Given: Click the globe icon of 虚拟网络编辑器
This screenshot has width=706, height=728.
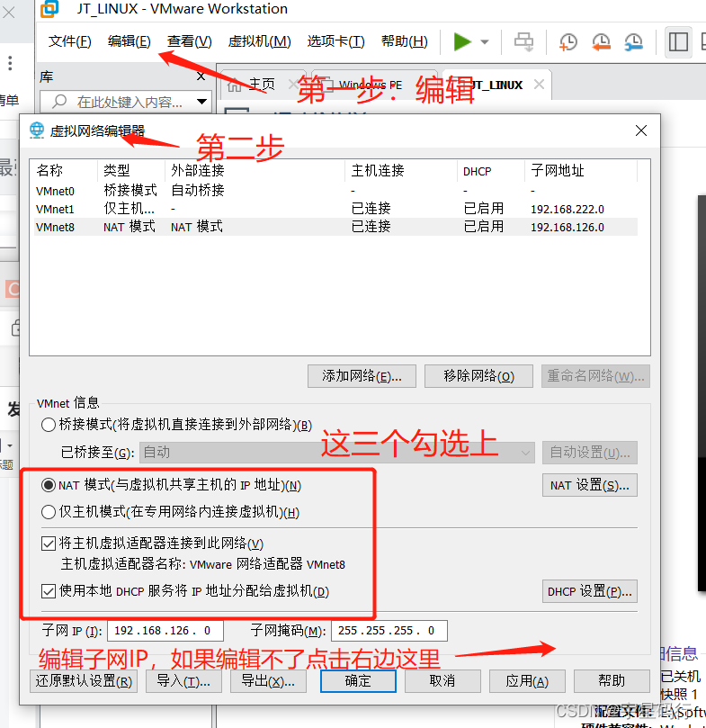Looking at the screenshot, I should [x=37, y=130].
